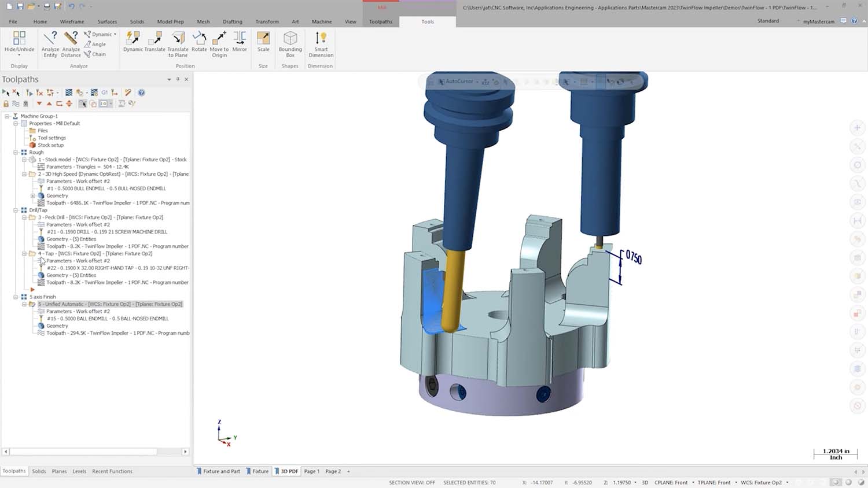Toggle toolpath display for selected operations
868x488 pixels.
16,103
